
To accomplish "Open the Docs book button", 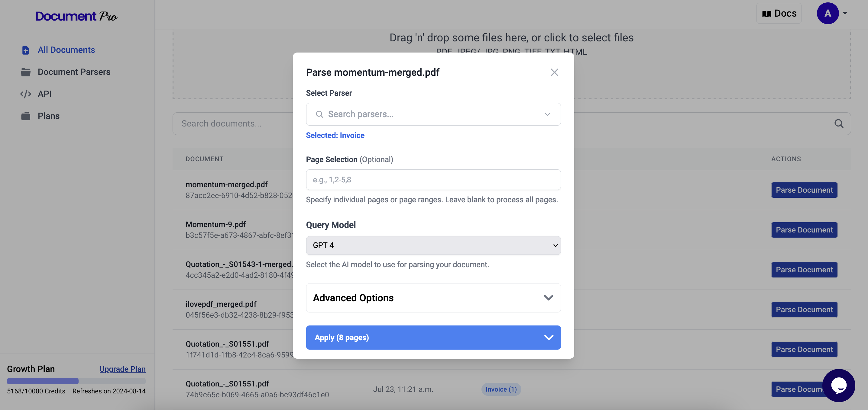I will click(x=779, y=14).
